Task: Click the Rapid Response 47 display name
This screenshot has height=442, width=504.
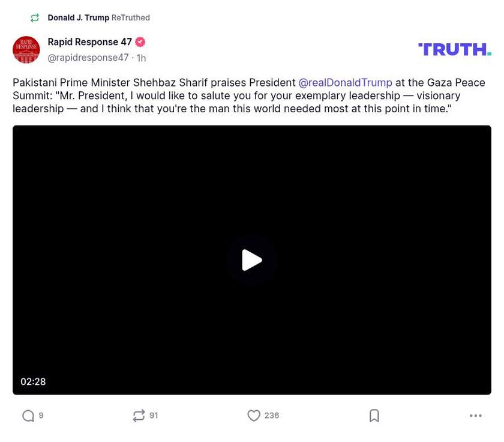Action: pos(89,42)
